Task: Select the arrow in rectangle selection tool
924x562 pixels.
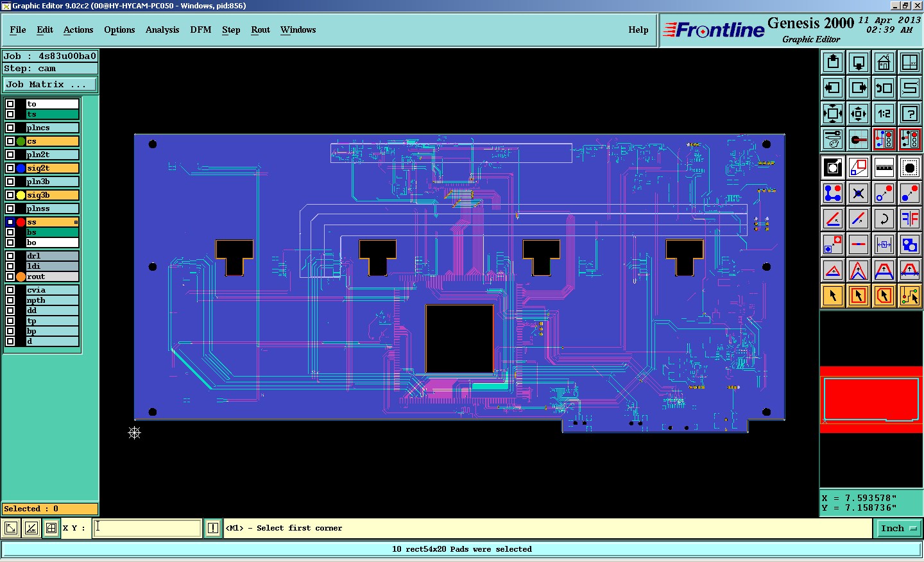Action: coord(859,296)
